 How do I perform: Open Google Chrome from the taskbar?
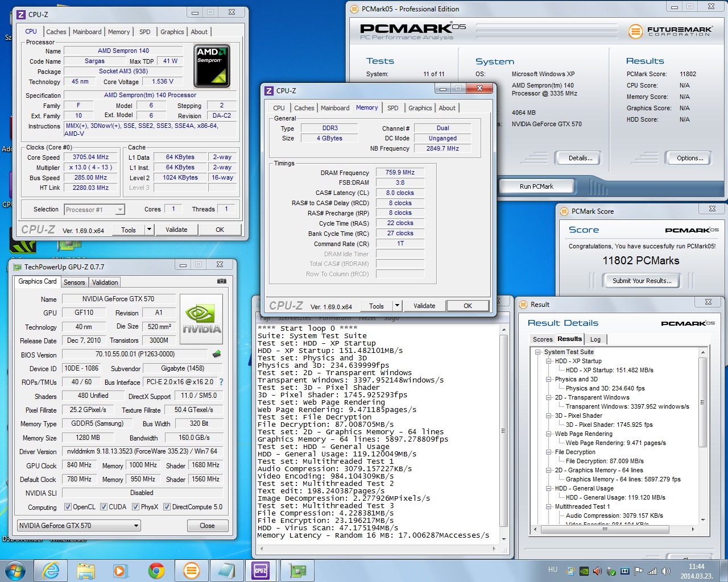click(x=156, y=571)
